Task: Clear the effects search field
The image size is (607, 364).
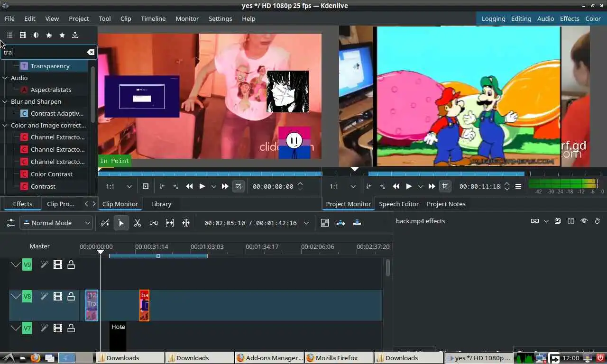Action: [x=91, y=52]
